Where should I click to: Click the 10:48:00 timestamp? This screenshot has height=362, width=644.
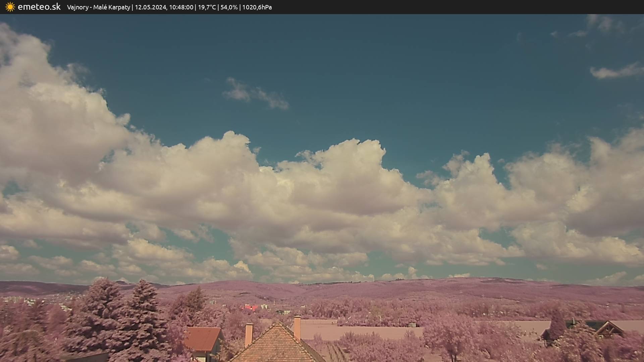click(181, 7)
